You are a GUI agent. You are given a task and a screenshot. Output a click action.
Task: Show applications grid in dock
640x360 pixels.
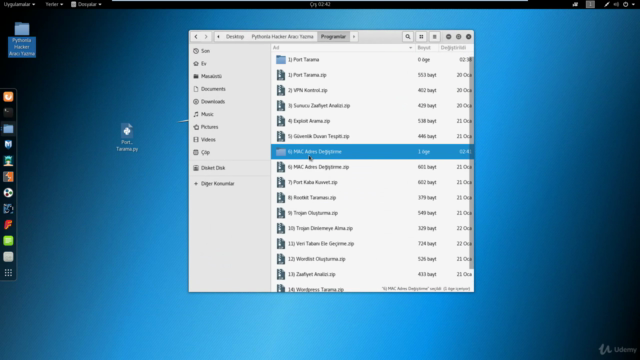click(x=8, y=273)
